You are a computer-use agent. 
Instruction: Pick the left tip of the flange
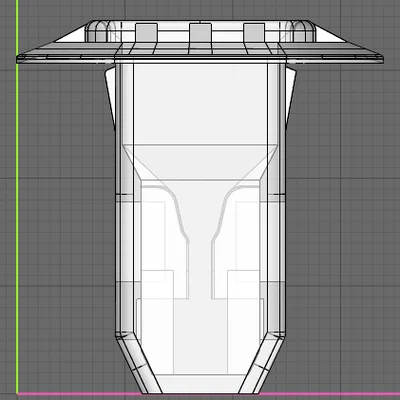[x=19, y=59]
